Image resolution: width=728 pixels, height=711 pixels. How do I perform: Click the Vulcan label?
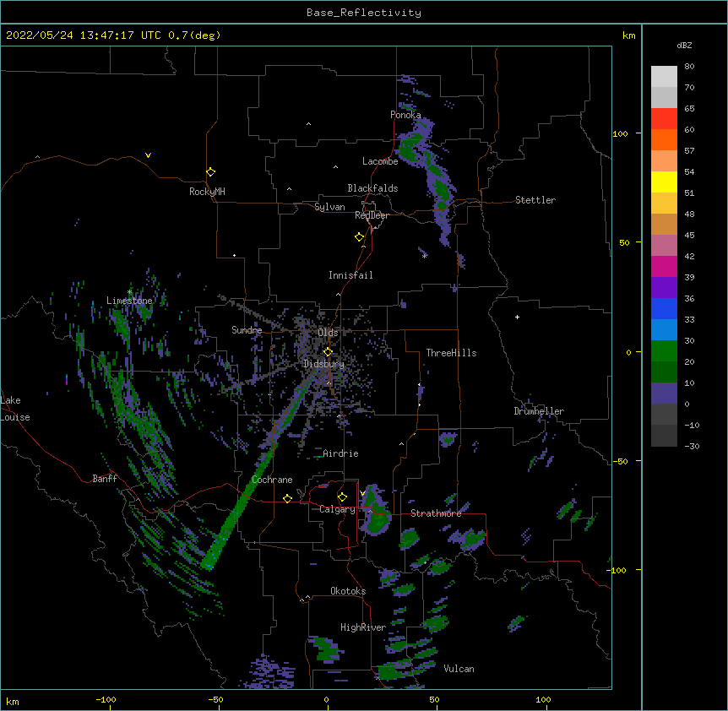click(x=459, y=669)
